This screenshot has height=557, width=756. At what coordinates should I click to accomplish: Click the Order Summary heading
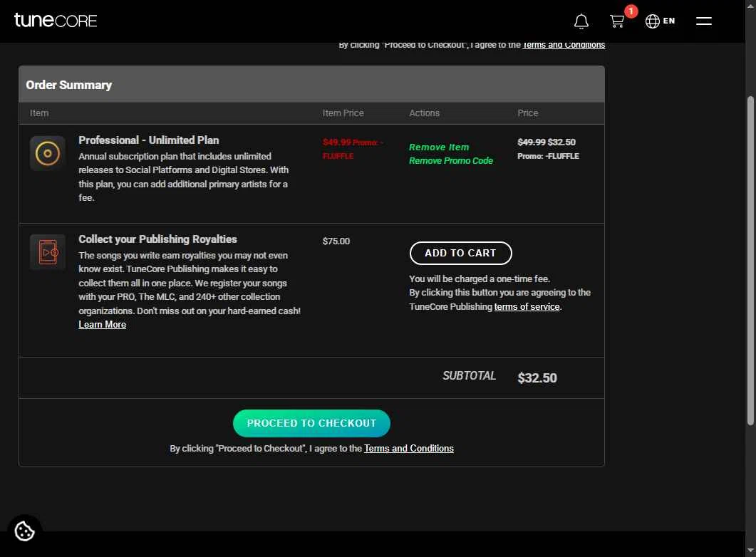[x=69, y=85]
